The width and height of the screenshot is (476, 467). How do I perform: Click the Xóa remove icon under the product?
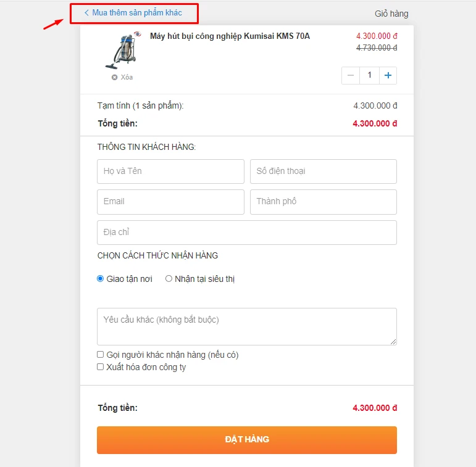114,77
